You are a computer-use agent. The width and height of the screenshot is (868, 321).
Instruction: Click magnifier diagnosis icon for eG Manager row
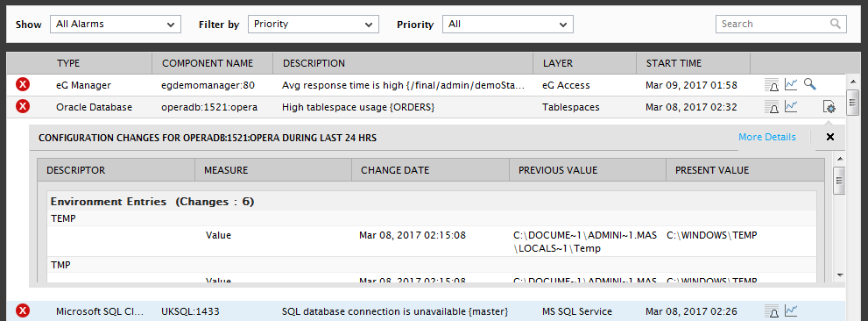tap(810, 84)
